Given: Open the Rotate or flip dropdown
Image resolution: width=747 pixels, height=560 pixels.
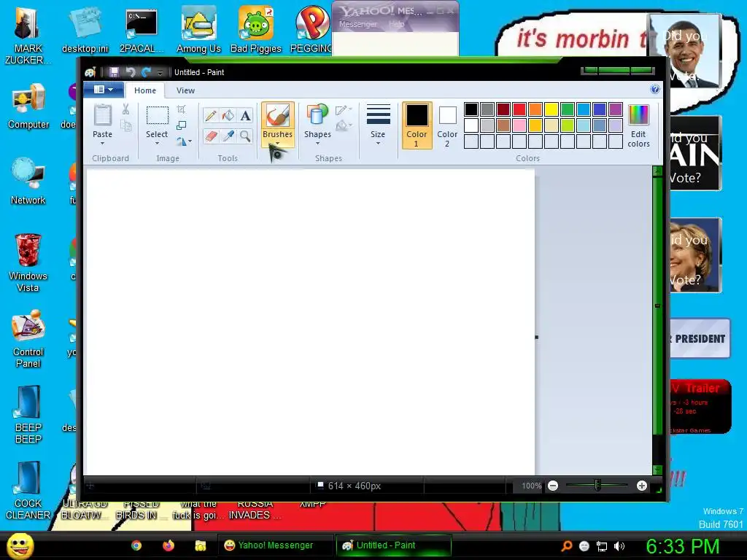Looking at the screenshot, I should coord(184,141).
